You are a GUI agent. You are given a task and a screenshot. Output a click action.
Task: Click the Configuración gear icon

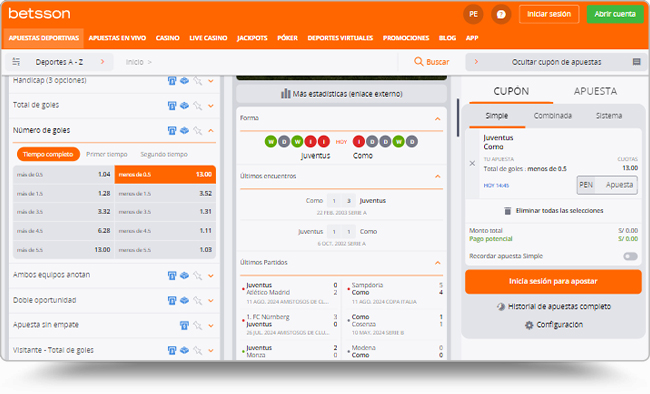[529, 325]
